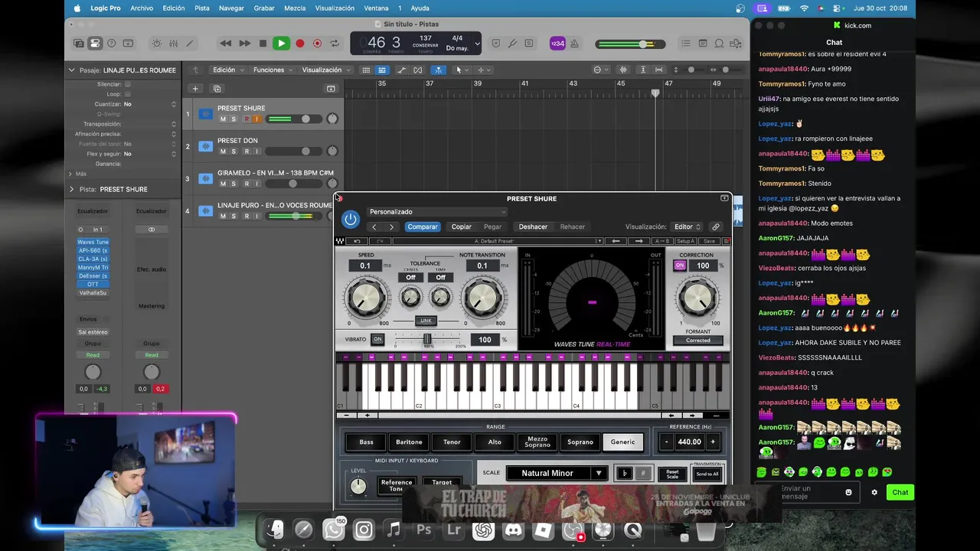Add a new track with plus button
Image resolution: width=980 pixels, height=551 pixels.
195,89
